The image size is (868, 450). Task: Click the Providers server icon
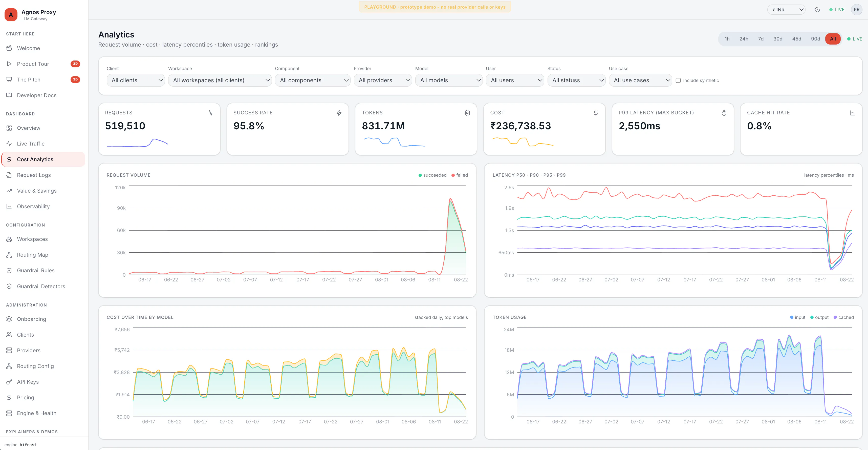[x=9, y=350]
